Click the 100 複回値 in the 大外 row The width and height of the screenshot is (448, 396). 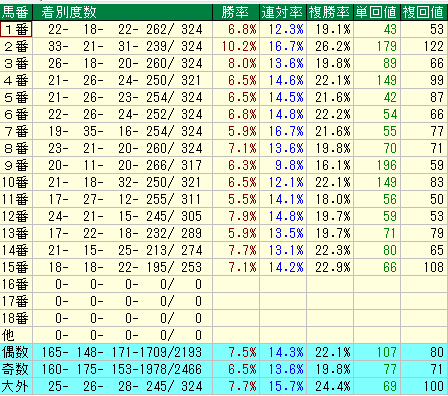[x=433, y=386]
